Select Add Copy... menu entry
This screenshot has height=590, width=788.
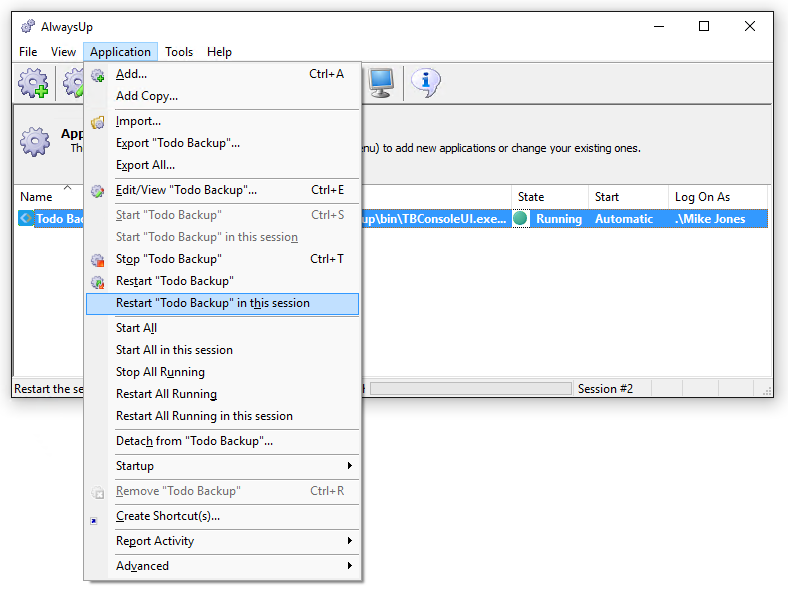[223, 96]
